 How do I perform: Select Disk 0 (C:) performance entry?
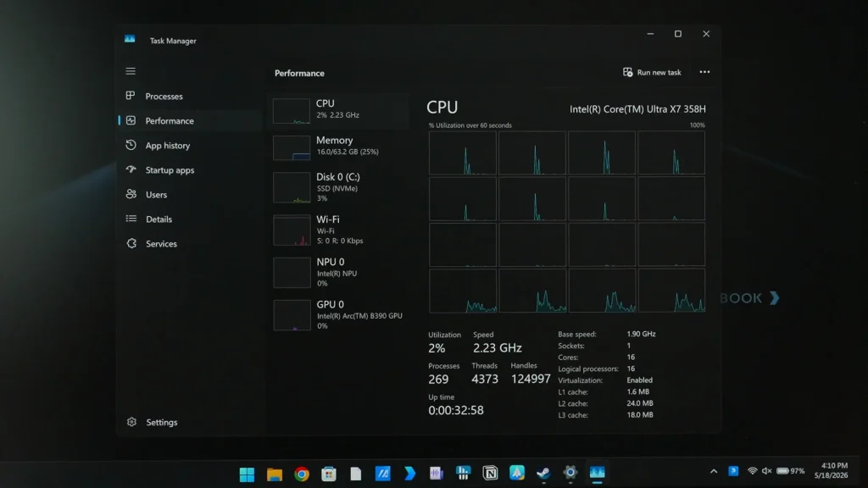coord(339,188)
